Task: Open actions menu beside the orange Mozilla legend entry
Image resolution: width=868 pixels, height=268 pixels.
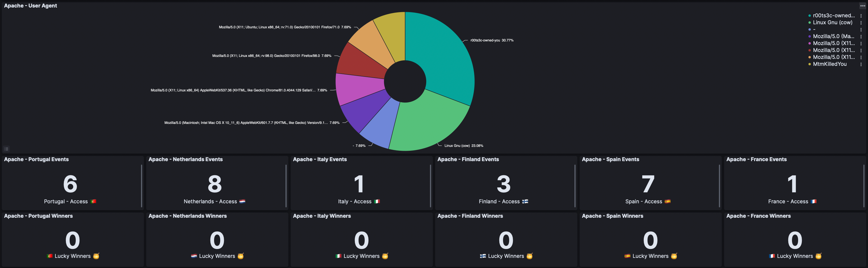Action: [x=861, y=57]
